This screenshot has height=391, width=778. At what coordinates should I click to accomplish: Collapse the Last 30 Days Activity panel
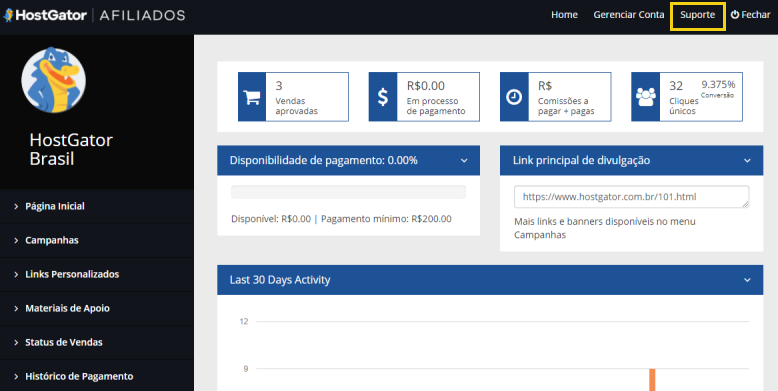[x=747, y=280]
